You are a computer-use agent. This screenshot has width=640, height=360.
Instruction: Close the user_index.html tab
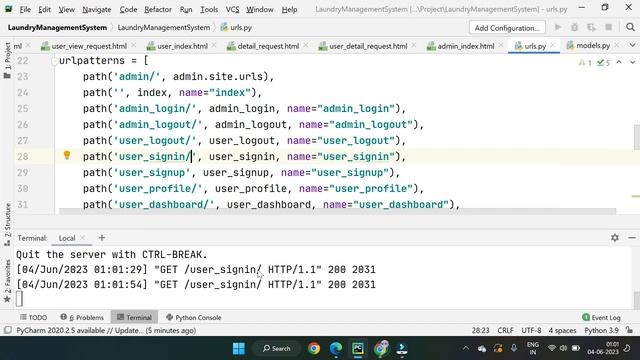click(214, 46)
